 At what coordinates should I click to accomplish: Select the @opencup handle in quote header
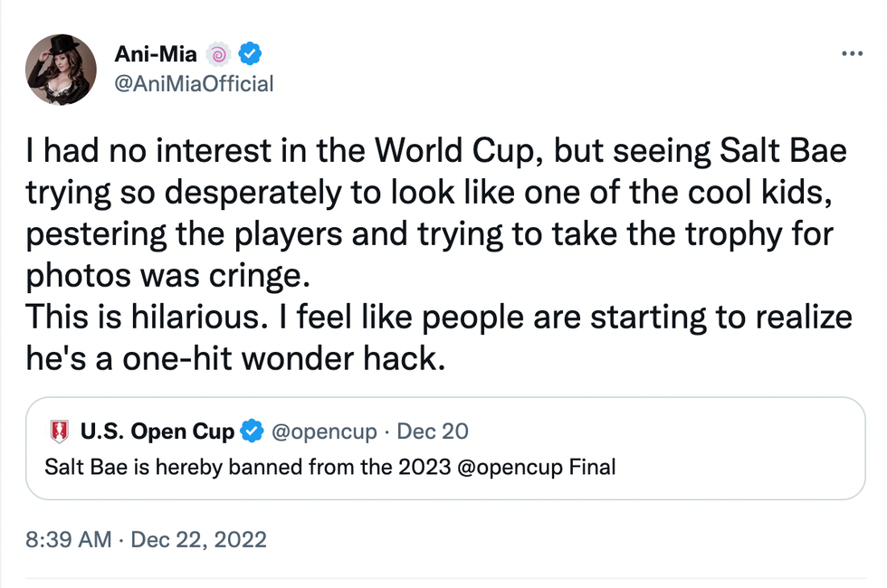[x=324, y=432]
